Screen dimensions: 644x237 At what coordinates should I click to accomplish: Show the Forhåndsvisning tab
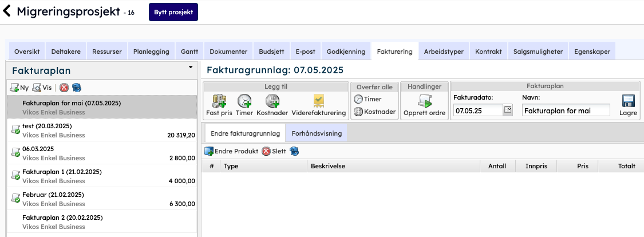coord(317,133)
